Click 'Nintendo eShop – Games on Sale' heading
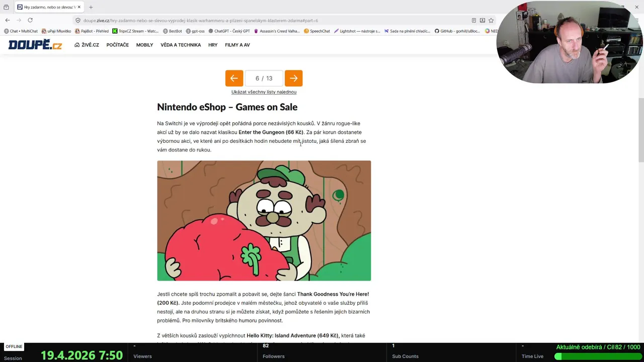This screenshot has width=644, height=362. coord(227,107)
